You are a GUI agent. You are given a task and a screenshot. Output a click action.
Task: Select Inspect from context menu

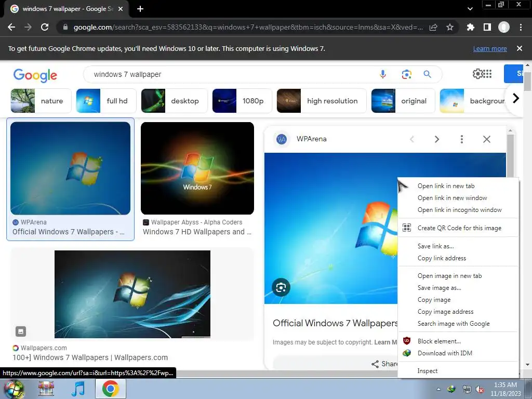click(458, 371)
